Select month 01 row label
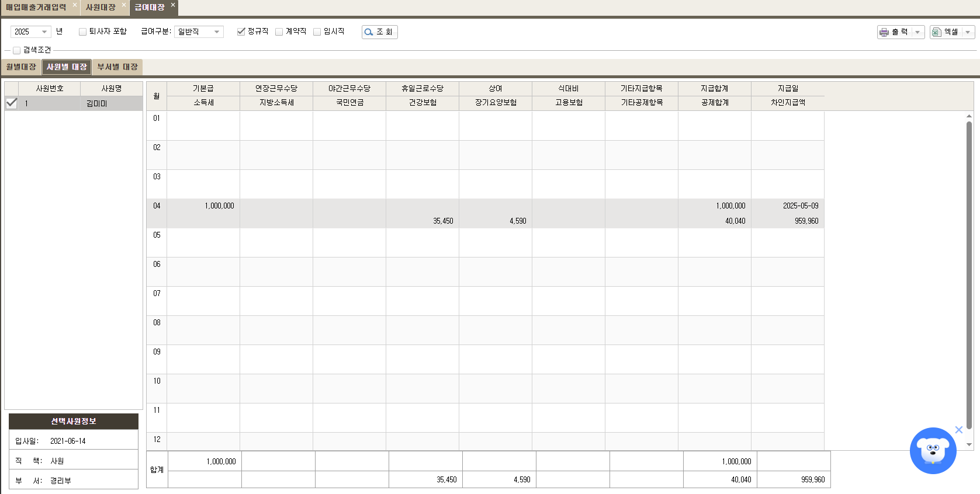 tap(157, 119)
